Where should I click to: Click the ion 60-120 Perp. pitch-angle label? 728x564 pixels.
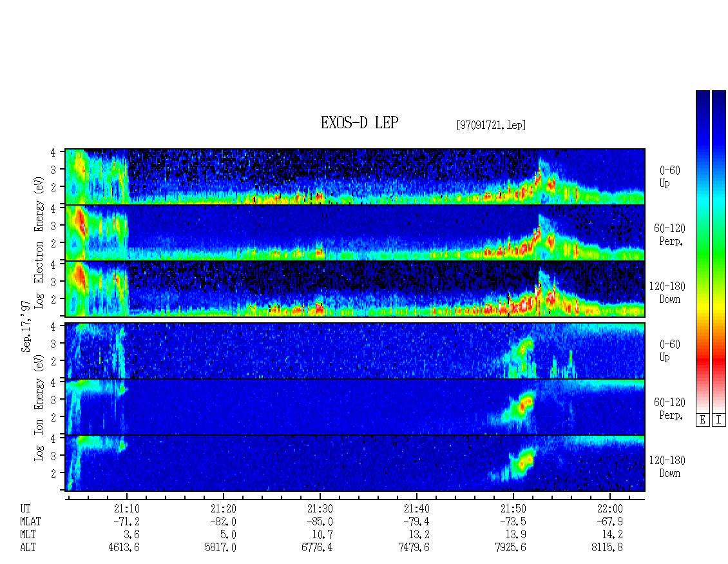(x=669, y=409)
